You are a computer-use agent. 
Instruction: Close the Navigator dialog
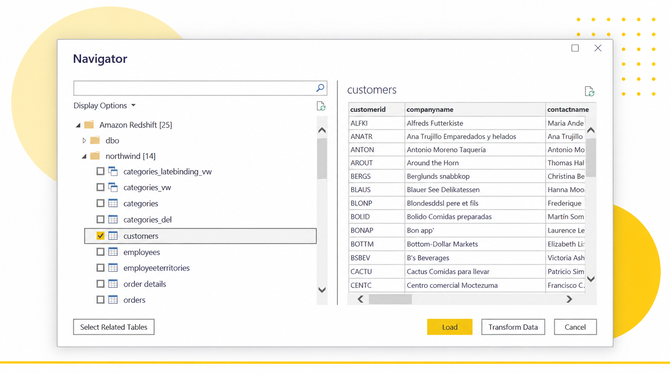(x=598, y=48)
